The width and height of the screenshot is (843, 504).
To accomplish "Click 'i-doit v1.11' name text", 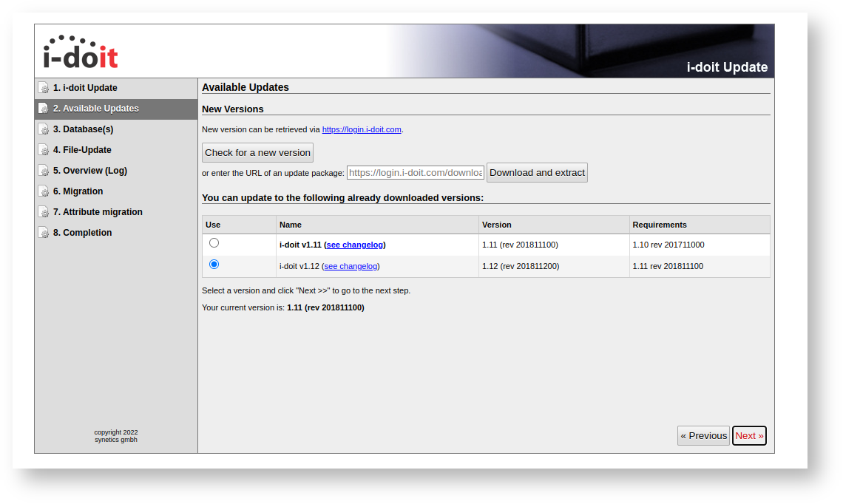I will pyautogui.click(x=300, y=245).
